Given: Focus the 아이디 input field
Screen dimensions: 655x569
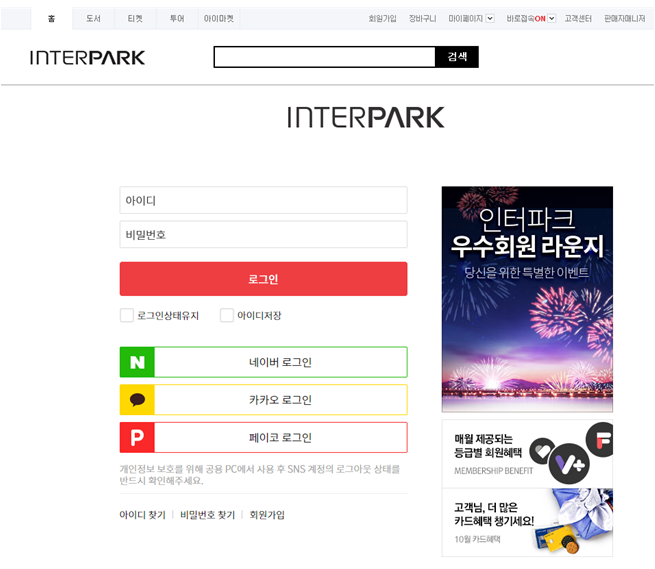Looking at the screenshot, I should 263,200.
